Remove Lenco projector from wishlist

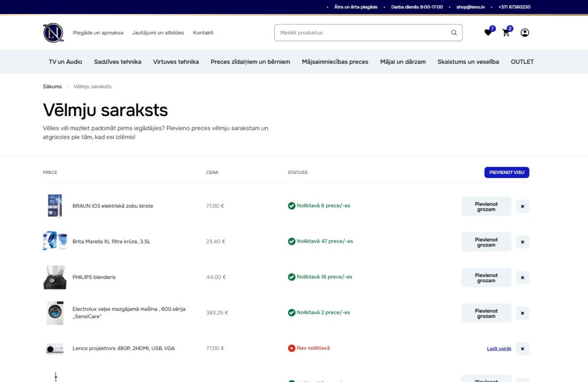click(522, 349)
